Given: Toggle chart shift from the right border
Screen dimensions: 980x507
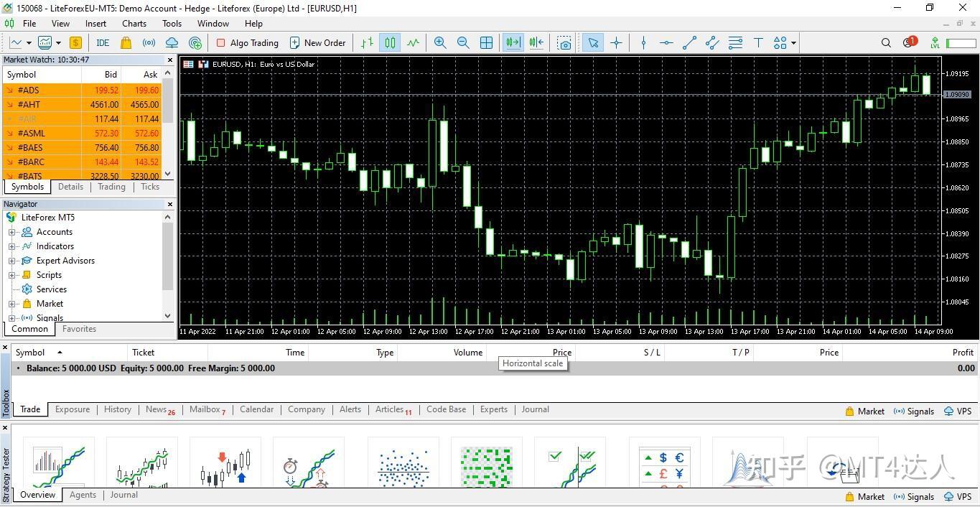Looking at the screenshot, I should [x=536, y=43].
